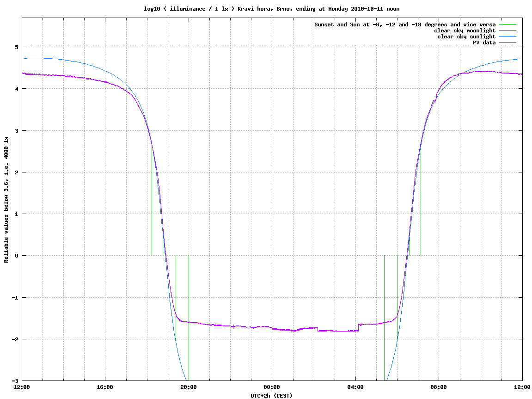Click the y-axis tick label '1'
The image size is (532, 399).
click(x=17, y=214)
